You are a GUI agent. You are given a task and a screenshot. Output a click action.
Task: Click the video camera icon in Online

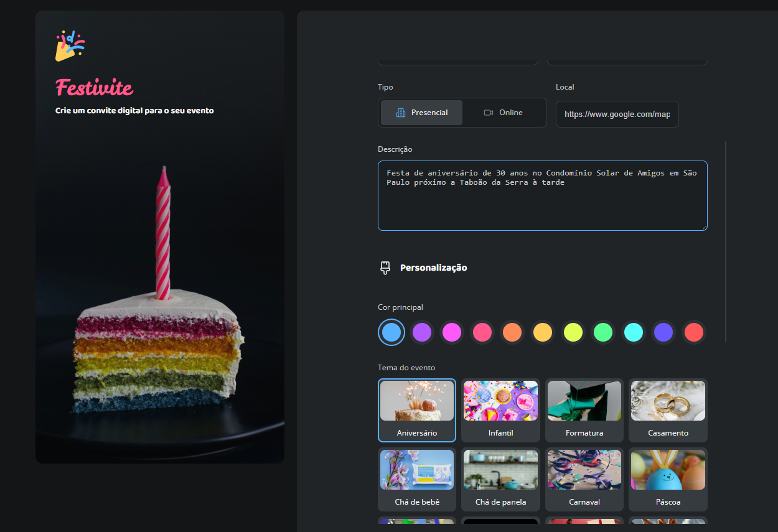(489, 113)
